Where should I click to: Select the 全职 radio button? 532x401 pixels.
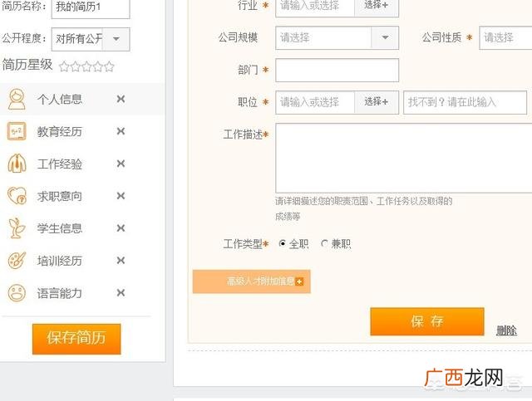pos(283,243)
